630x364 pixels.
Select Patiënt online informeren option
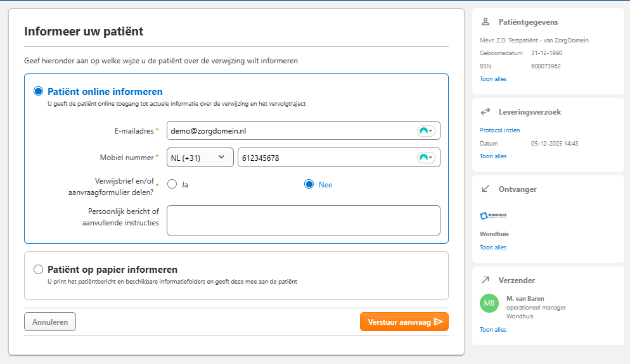tap(39, 92)
